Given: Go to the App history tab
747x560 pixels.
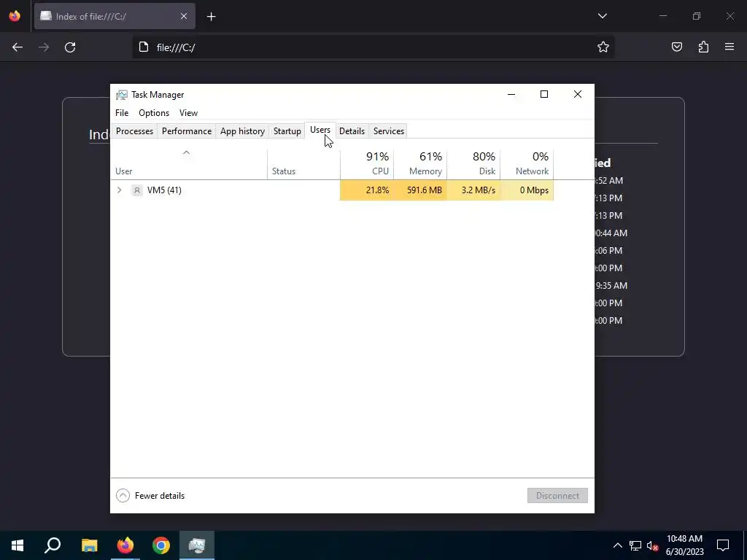Looking at the screenshot, I should tap(242, 131).
